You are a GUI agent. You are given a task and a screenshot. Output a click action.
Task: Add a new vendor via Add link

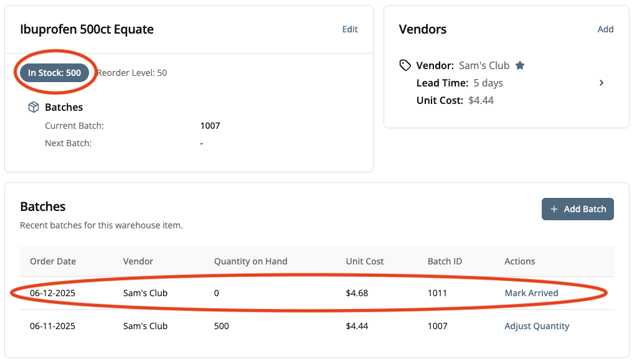(x=605, y=29)
